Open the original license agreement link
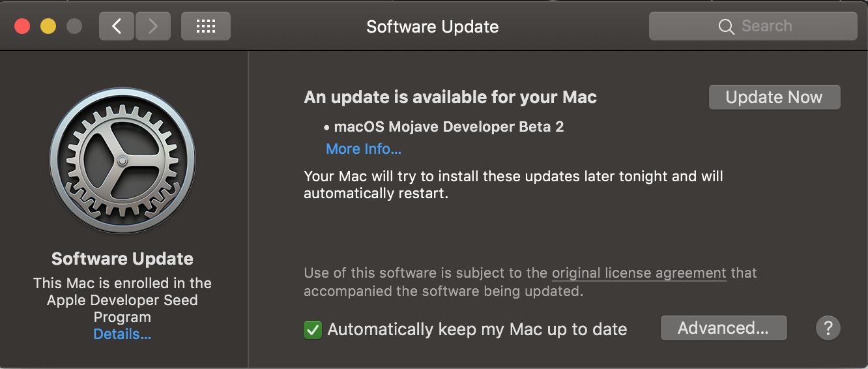Image resolution: width=868 pixels, height=369 pixels. 639,273
